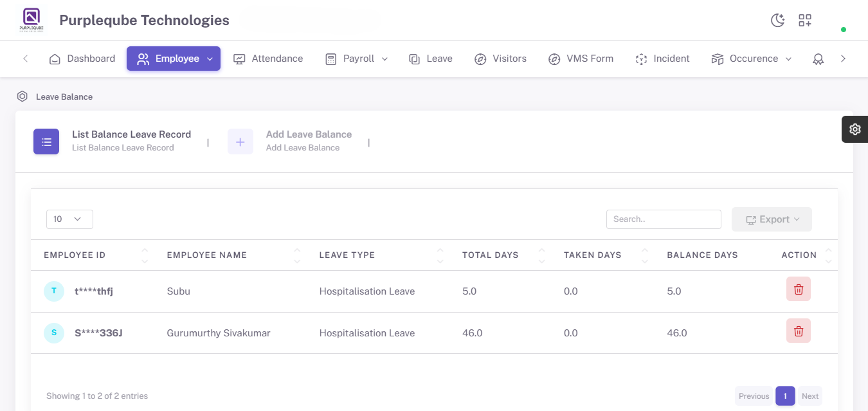Switch to Add Leave Balance tab
Viewport: 868px width, 411px height.
[x=290, y=141]
